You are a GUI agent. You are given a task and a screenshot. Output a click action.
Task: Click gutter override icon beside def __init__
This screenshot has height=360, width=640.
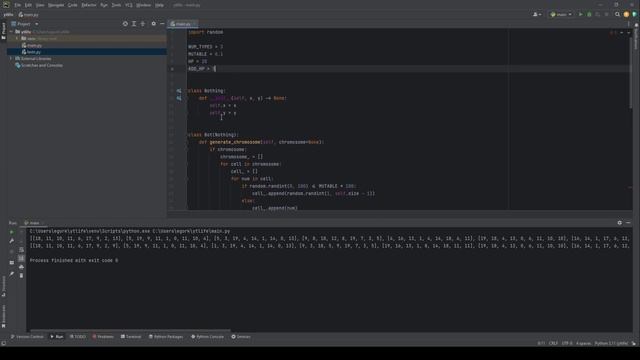coord(179,98)
